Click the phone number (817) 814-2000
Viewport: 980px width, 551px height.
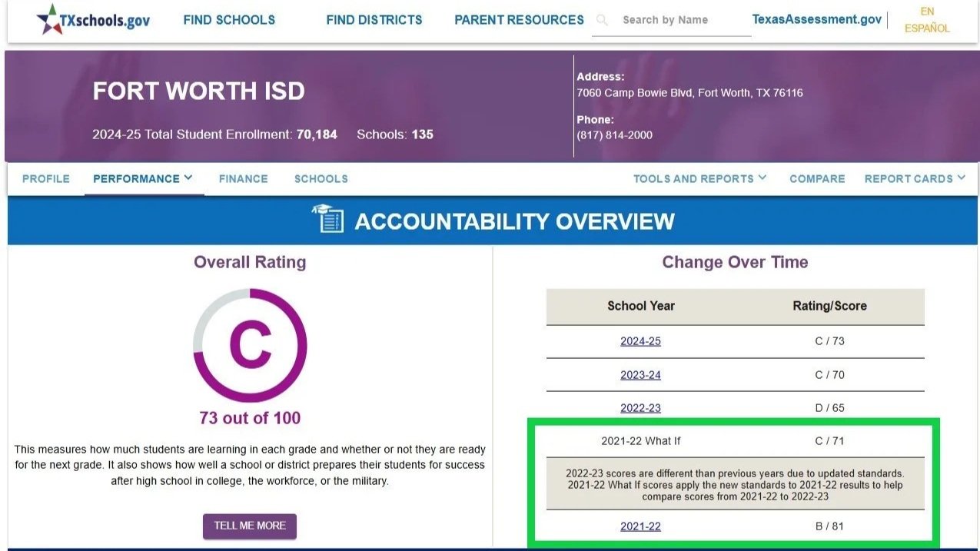(x=614, y=135)
